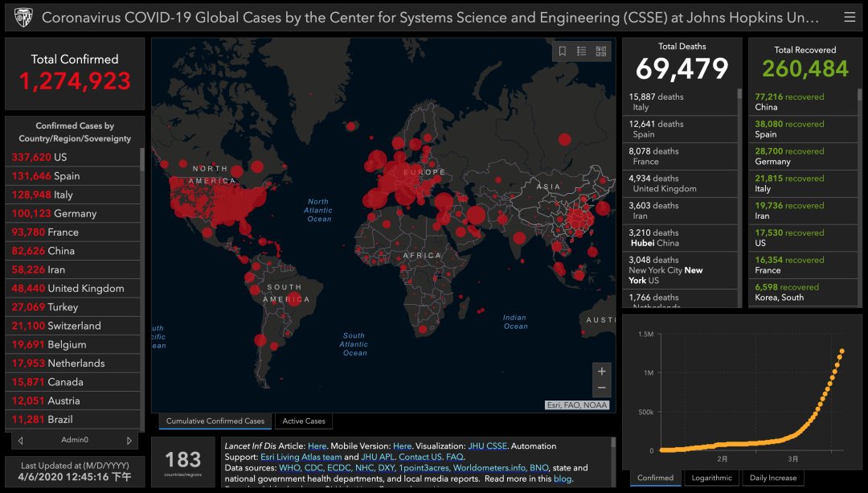Open the 1point3acres link
Viewport: 868px width, 493px height.
(424, 468)
